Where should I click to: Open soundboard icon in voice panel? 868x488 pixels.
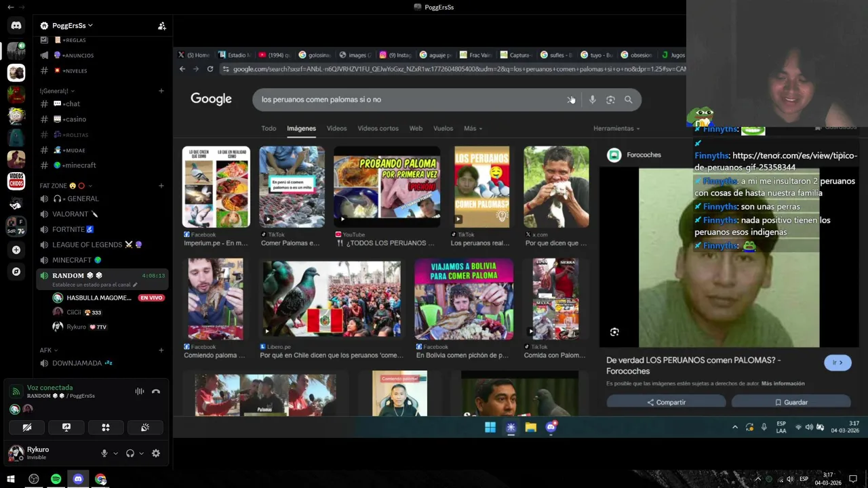[145, 428]
